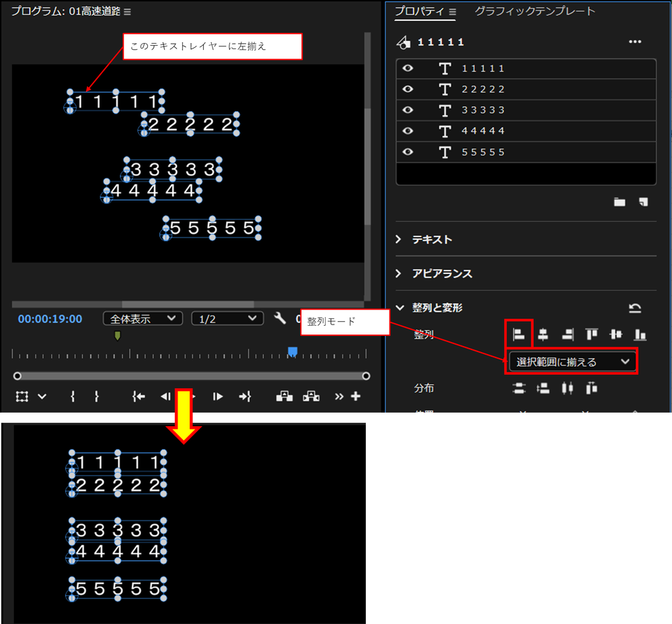Viewport: 672px width, 624px height.
Task: Open the 1/2 playback resolution dropdown
Action: tap(227, 318)
